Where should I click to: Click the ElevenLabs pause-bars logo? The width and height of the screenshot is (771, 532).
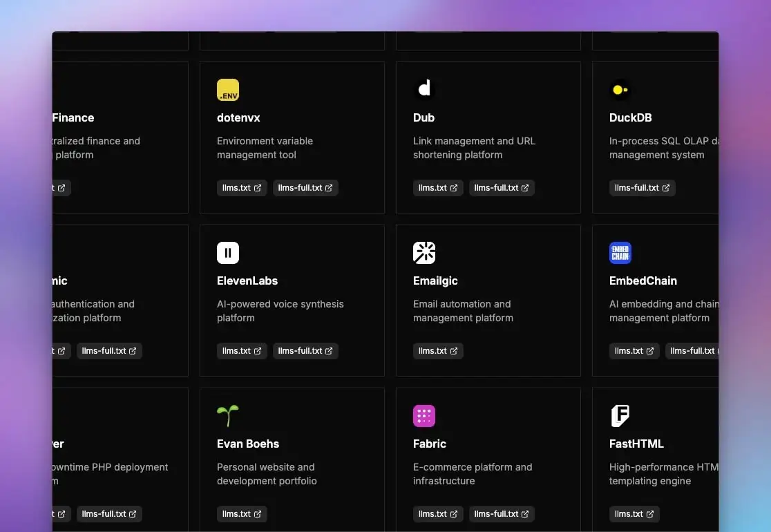click(228, 253)
